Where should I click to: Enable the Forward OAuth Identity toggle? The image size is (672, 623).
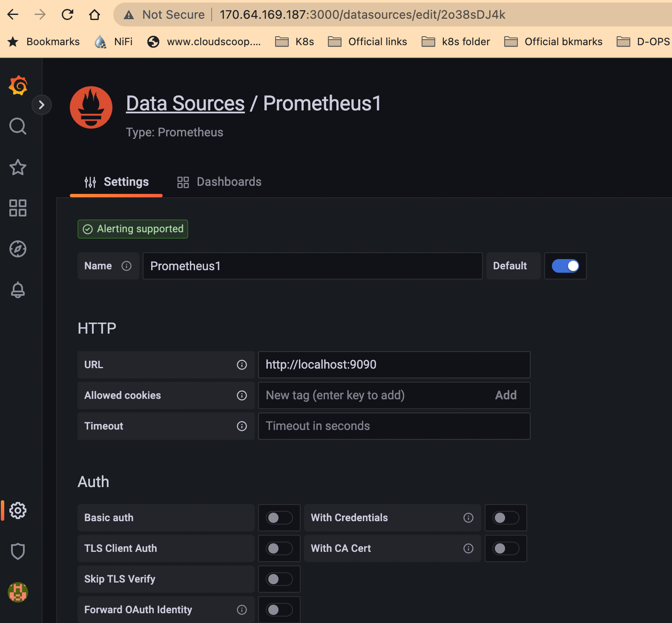[279, 610]
